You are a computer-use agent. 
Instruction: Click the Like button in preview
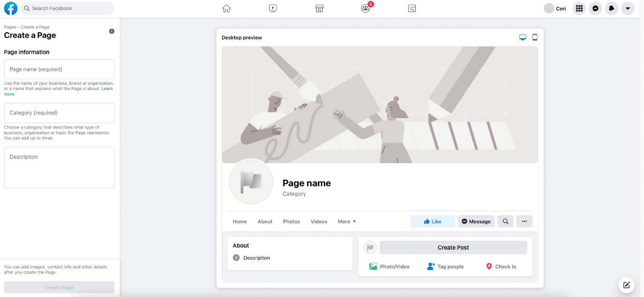(433, 221)
